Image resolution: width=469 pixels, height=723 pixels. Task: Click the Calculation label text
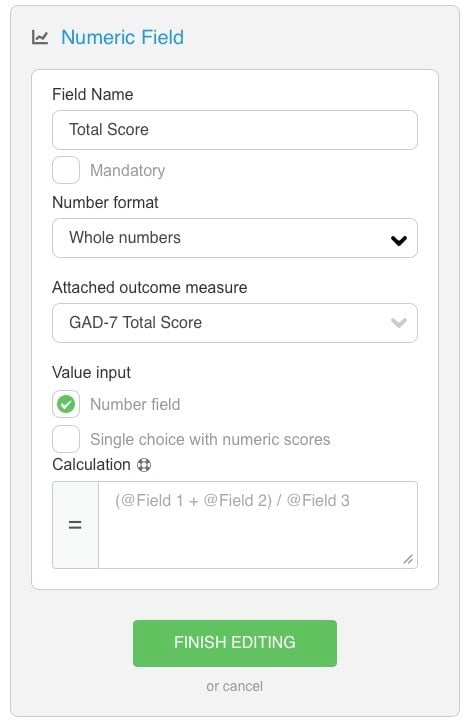coord(91,464)
